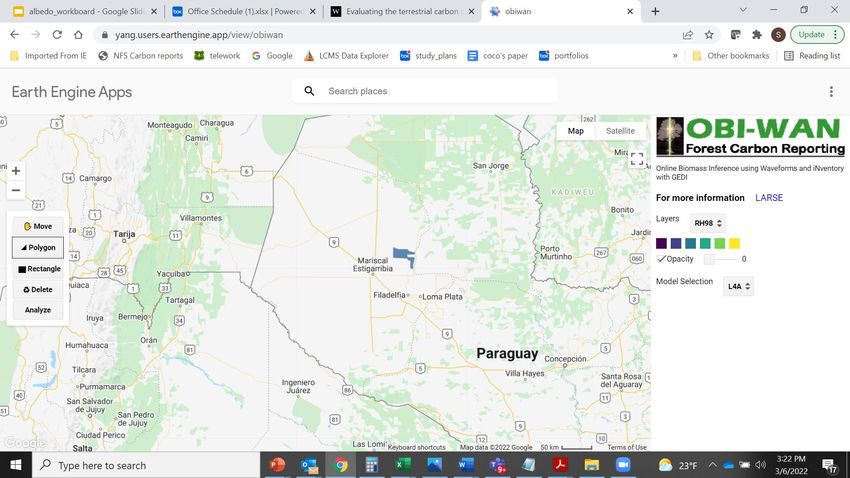850x478 pixels.
Task: Open portfolios bookmark
Action: [564, 56]
